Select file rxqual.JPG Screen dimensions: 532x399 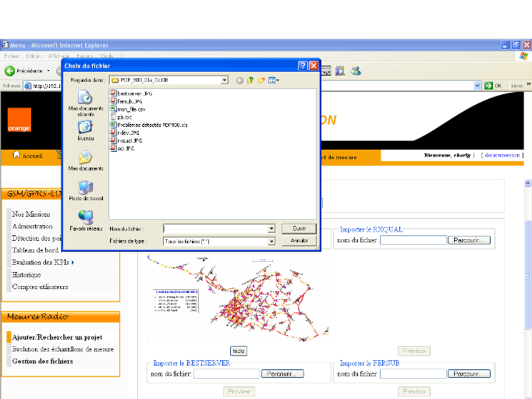(126, 140)
